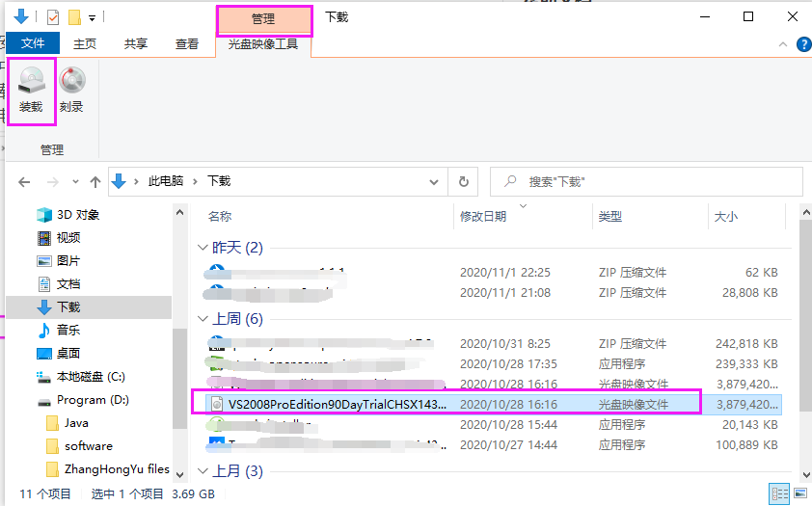Switch to the 共享 (Share) ribbon tab
Viewport: 812px width, 506px height.
point(136,44)
